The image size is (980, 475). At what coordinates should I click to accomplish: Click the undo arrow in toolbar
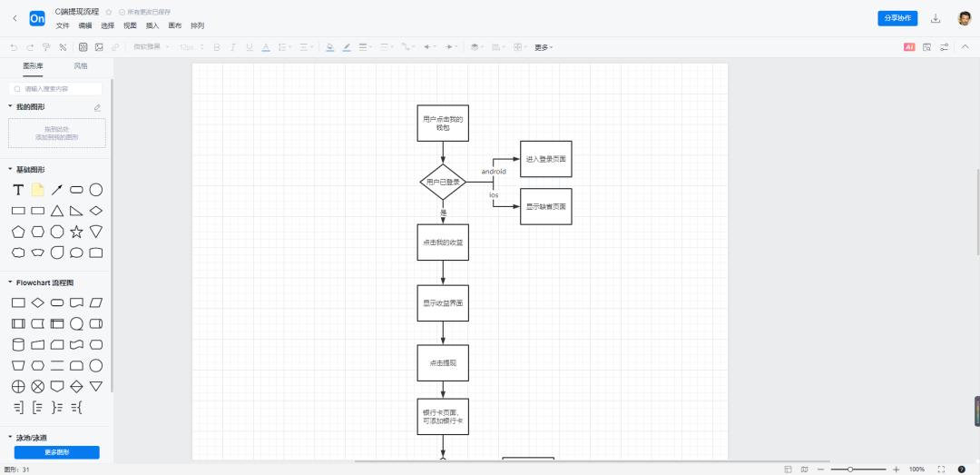click(x=14, y=46)
